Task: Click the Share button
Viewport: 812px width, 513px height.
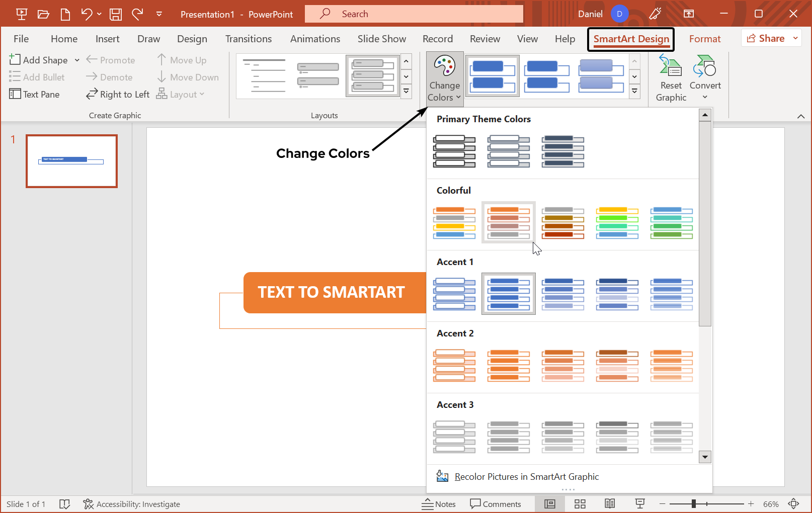Action: (x=768, y=38)
